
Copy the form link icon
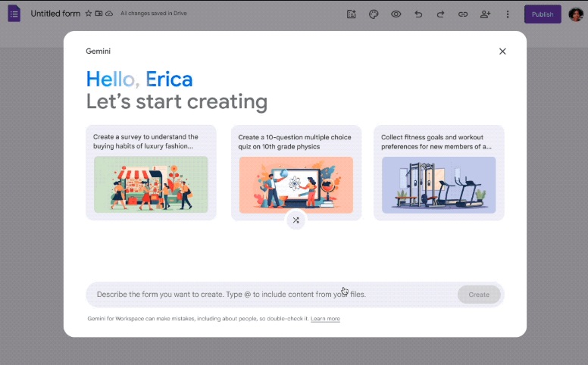[x=463, y=14]
